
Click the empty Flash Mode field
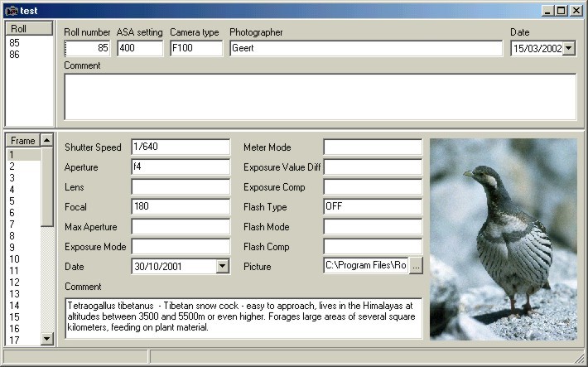[x=373, y=226]
